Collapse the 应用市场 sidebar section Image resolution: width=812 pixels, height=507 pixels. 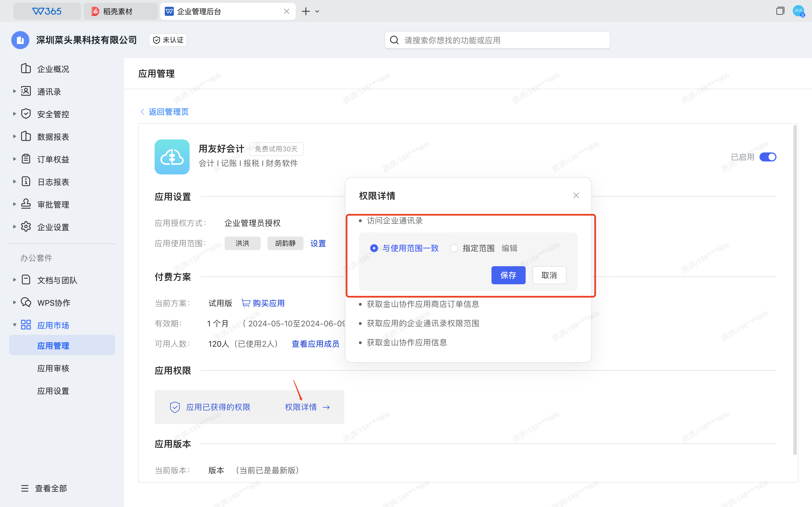tap(14, 325)
